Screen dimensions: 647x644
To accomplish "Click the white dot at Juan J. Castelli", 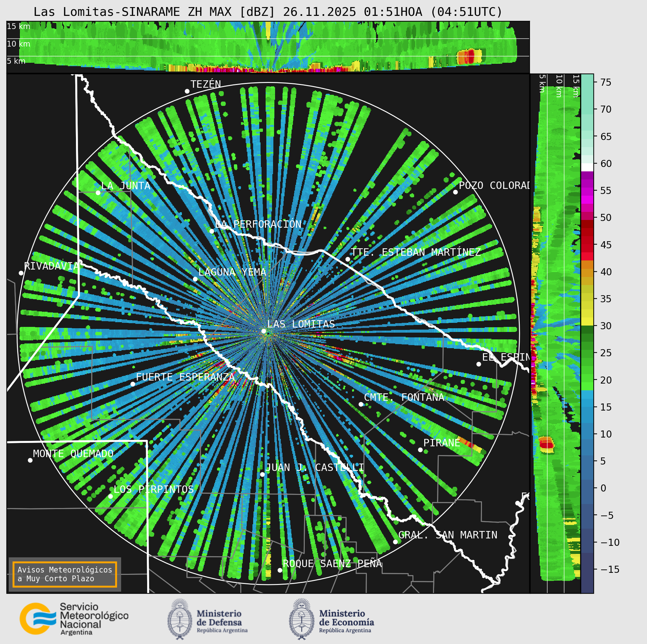I will click(x=262, y=474).
